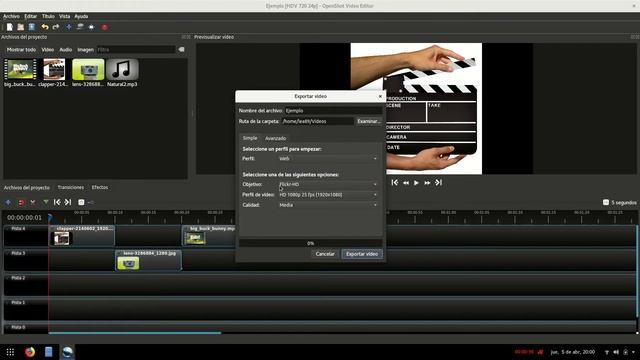
Task: Click the Next Marker timeline icon
Action: 68,202
